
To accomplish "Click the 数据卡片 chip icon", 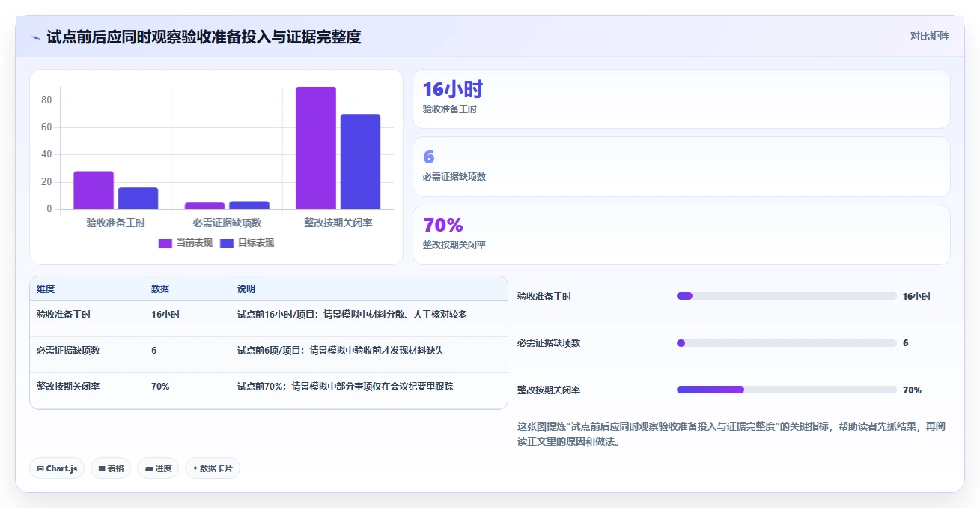I will [x=195, y=468].
